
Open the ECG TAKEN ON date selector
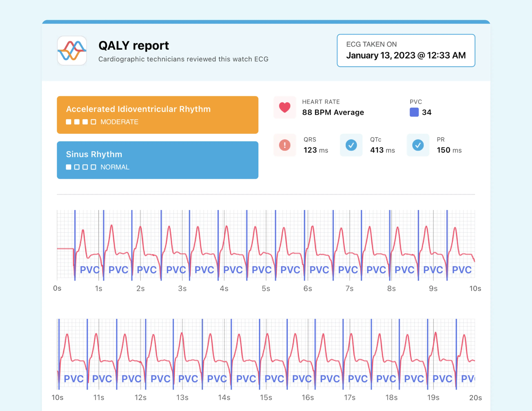click(x=406, y=50)
